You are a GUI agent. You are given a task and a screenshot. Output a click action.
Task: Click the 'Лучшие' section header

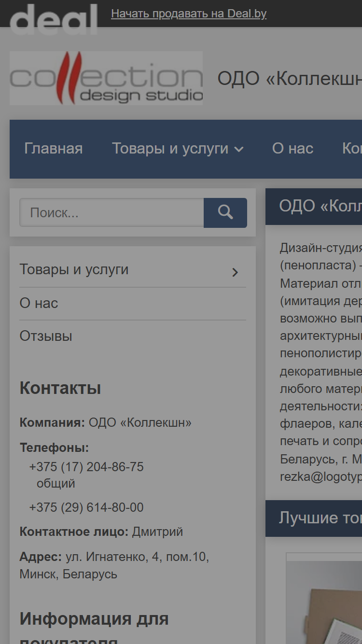314,518
